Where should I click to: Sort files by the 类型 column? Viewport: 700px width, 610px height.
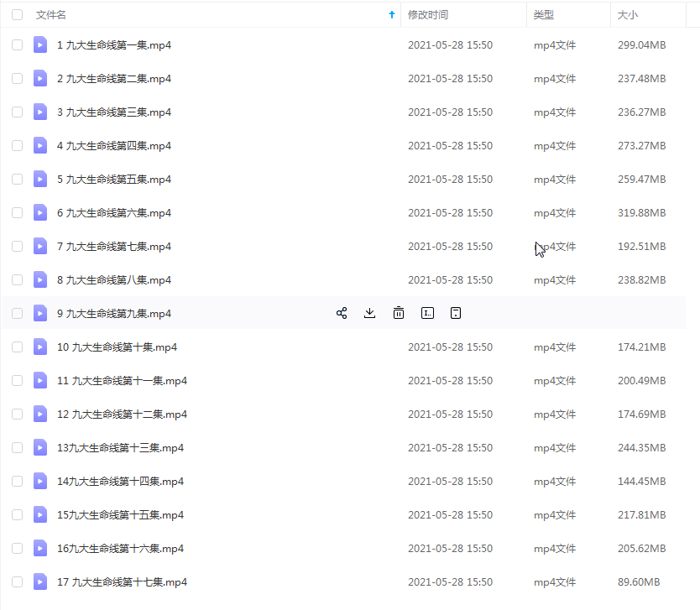544,14
